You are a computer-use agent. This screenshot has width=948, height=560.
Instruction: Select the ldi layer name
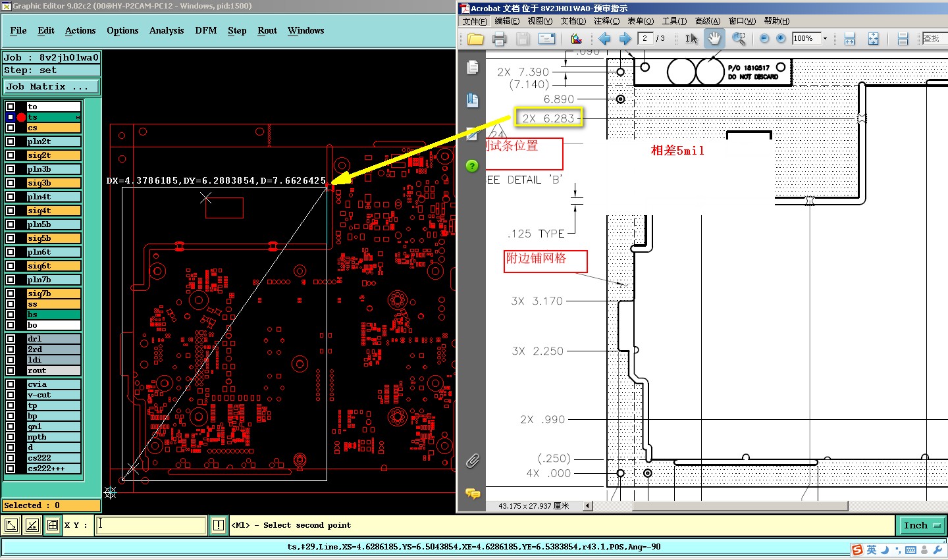click(x=53, y=360)
